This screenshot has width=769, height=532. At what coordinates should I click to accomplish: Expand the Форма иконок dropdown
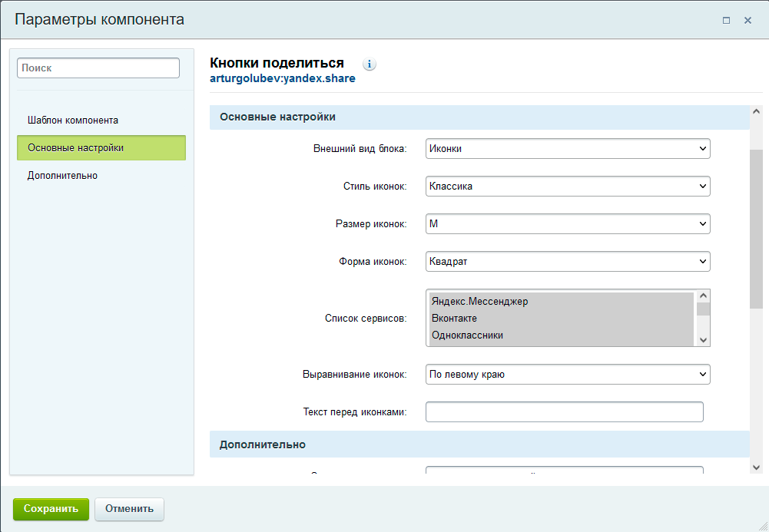pyautogui.click(x=567, y=262)
